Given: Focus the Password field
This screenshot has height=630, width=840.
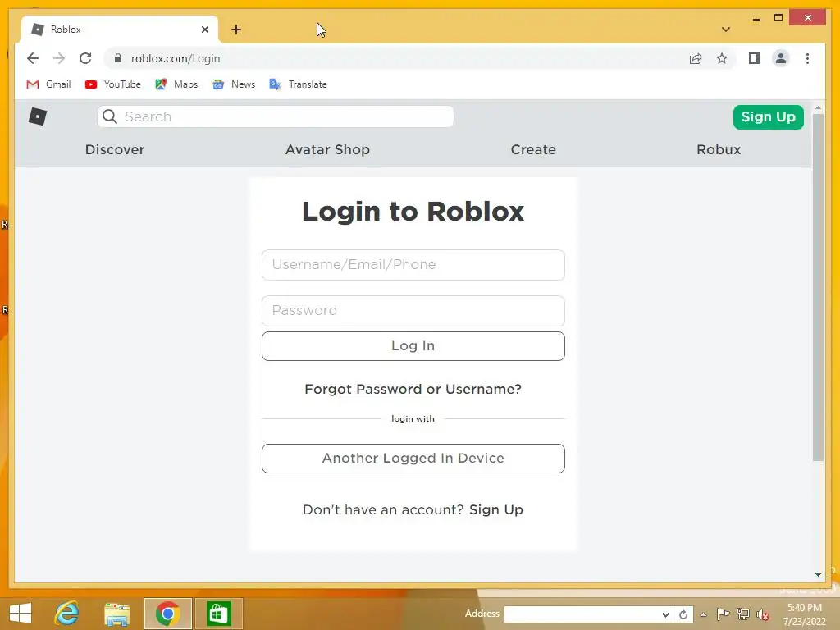Looking at the screenshot, I should pyautogui.click(x=413, y=311).
